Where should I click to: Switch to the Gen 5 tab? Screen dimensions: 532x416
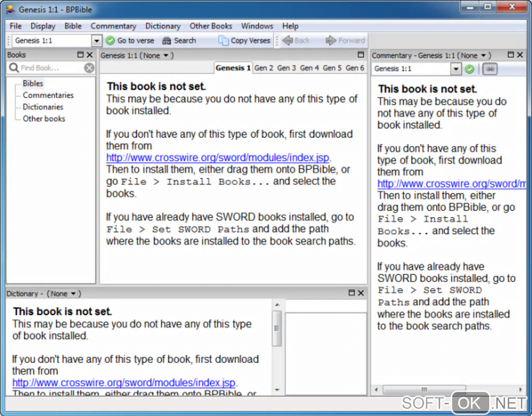[x=332, y=68]
